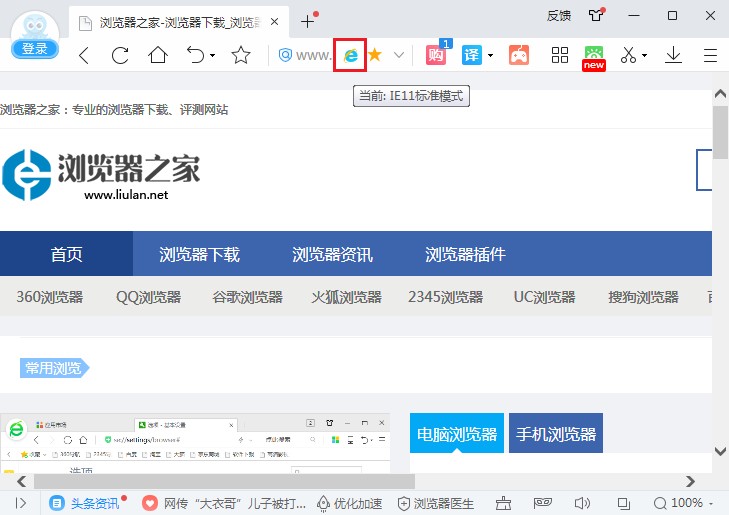
Task: Open 浏览器医生 in status bar
Action: coord(436,503)
